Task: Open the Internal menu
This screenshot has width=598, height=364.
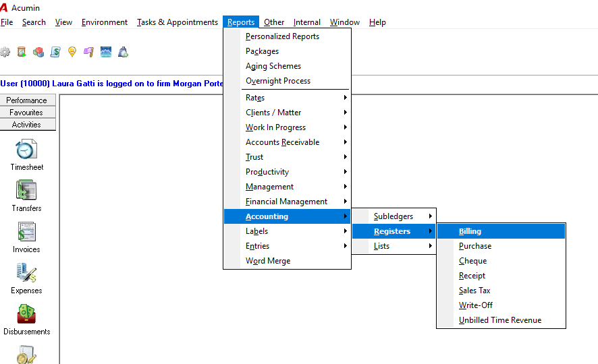Action: 307,22
